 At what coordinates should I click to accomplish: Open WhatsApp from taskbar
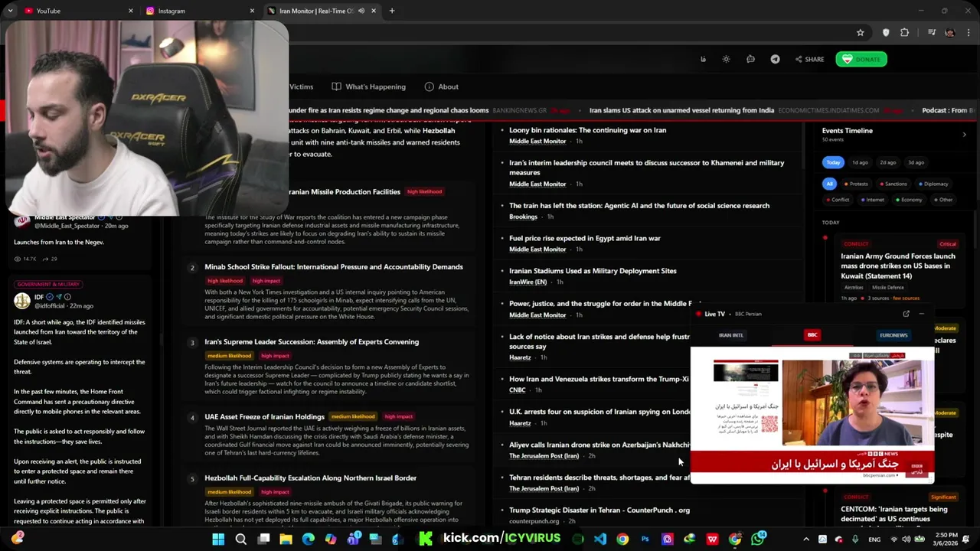pyautogui.click(x=758, y=539)
